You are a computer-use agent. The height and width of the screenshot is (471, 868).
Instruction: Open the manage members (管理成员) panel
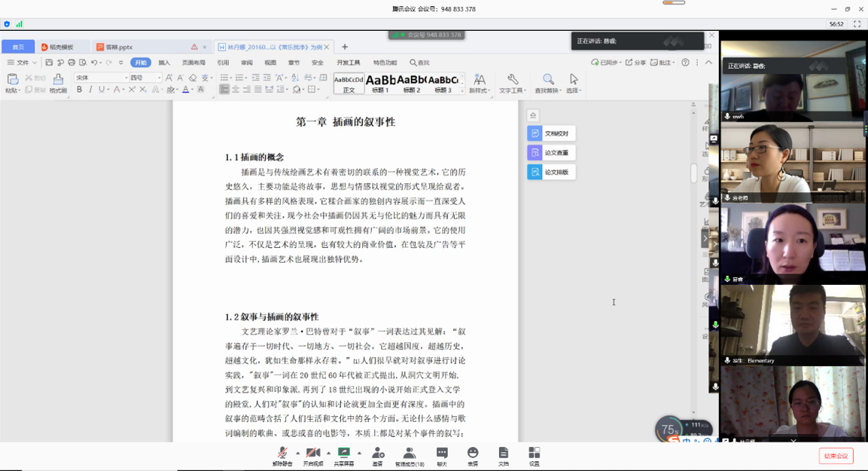409,457
